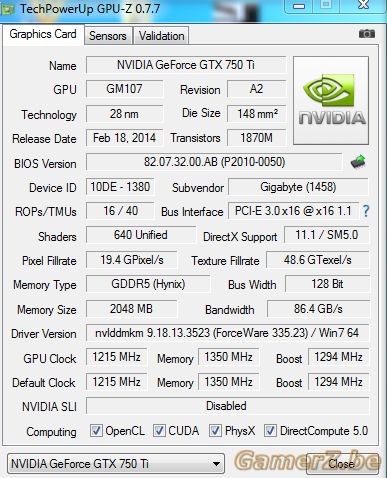Open the GTX 750 Ti card dropdown
Viewport: 387px width, 478px height.
(x=116, y=464)
